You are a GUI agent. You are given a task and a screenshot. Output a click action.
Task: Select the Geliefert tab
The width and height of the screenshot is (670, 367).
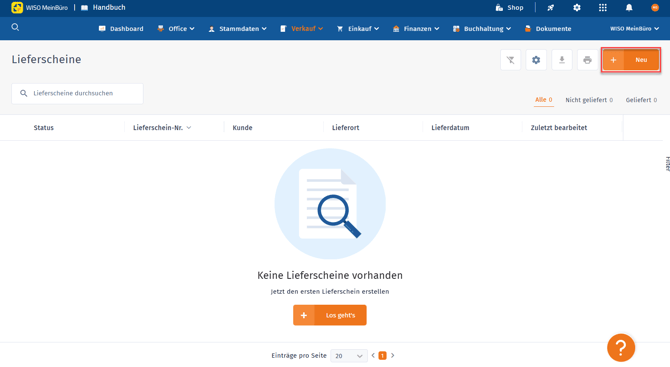click(x=641, y=100)
